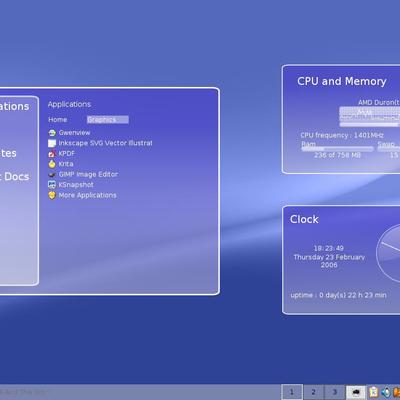
Task: Click the Inkscape icon in the applications list
Action: pos(52,143)
